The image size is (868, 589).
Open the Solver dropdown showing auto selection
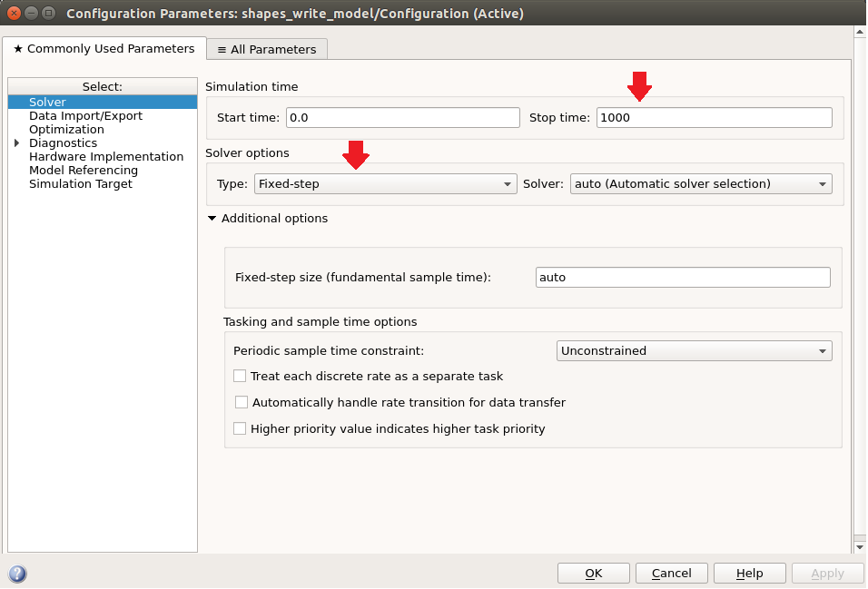coord(701,184)
